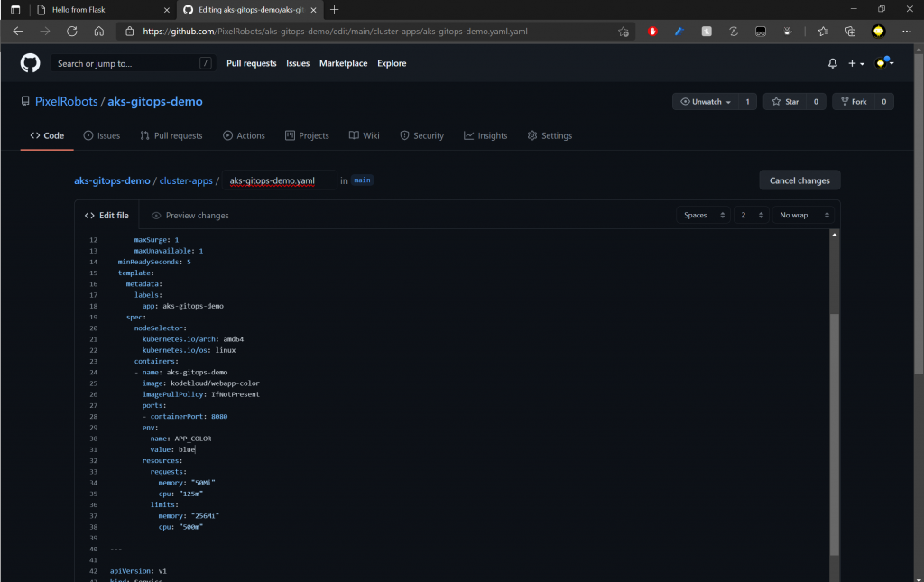924x582 pixels.
Task: Open the user avatar menu
Action: tap(884, 62)
